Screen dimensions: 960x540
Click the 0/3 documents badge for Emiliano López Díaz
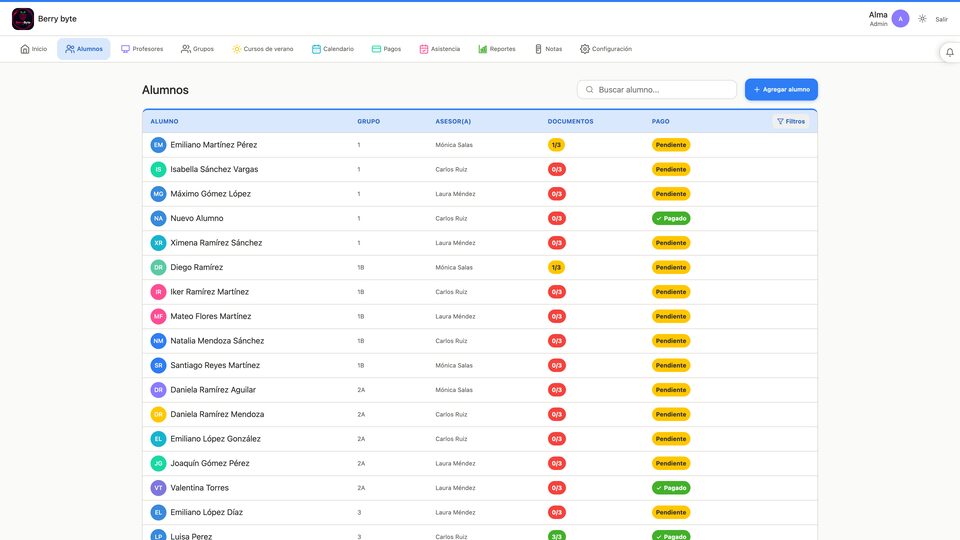[557, 512]
